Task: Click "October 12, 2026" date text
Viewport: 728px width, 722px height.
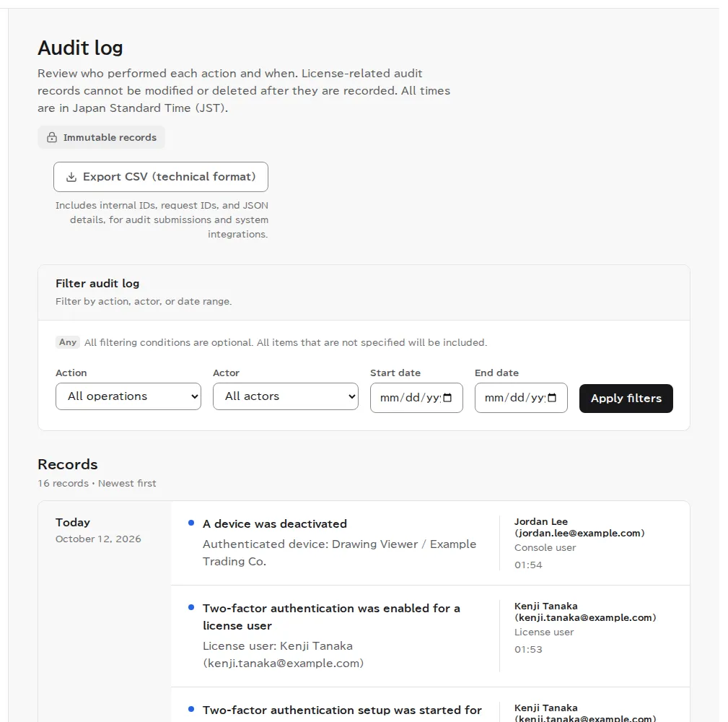Action: pos(98,539)
